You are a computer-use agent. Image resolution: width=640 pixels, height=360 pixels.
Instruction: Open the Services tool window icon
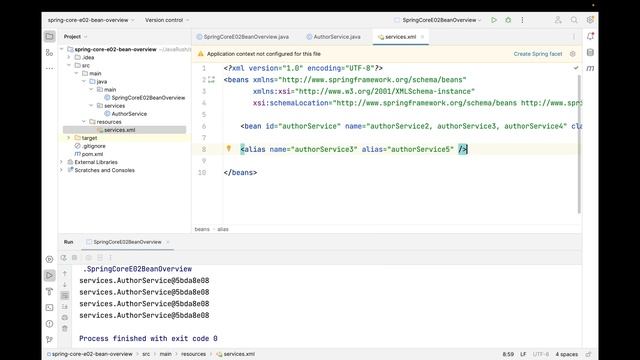click(49, 259)
